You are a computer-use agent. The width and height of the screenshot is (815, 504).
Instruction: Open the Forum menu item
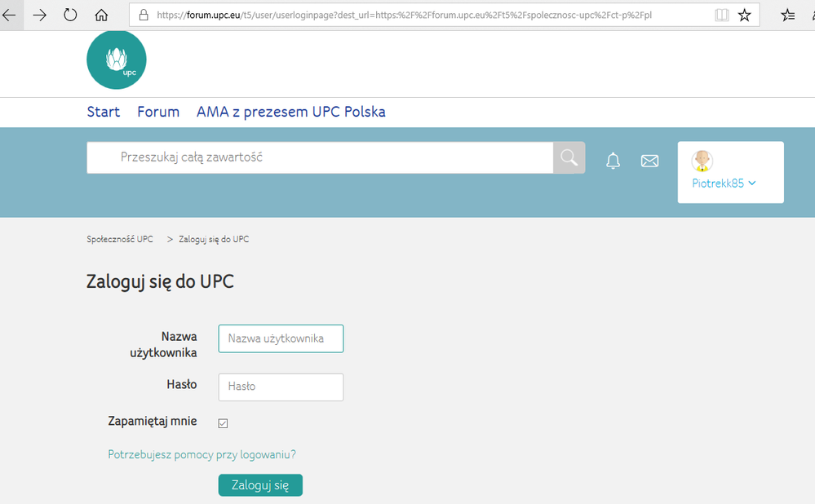[158, 112]
